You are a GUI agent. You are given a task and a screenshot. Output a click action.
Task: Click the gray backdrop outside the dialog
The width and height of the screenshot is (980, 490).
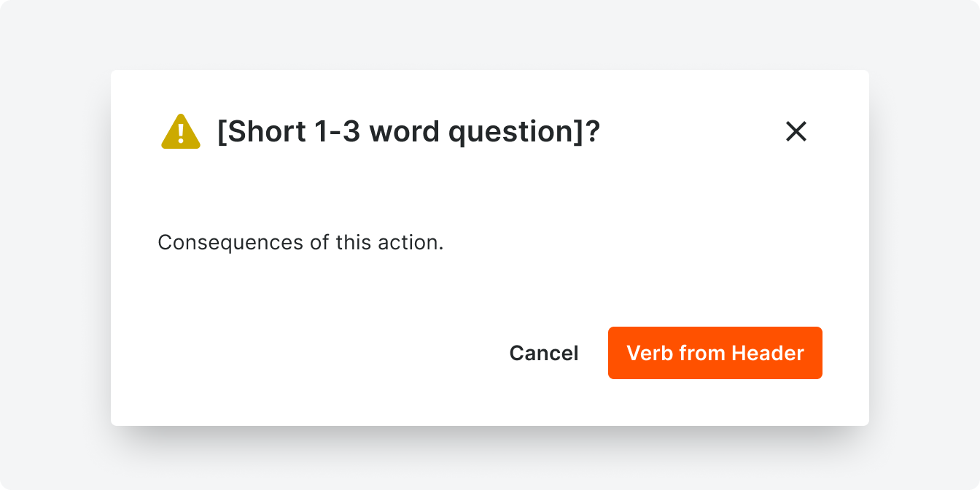click(51, 245)
